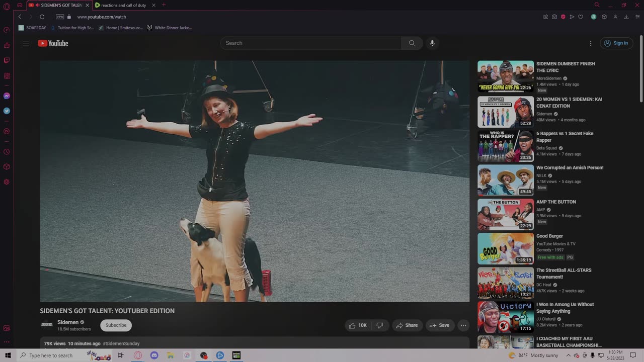Open YouTube hamburger guide menu
644x362 pixels.
pyautogui.click(x=26, y=43)
